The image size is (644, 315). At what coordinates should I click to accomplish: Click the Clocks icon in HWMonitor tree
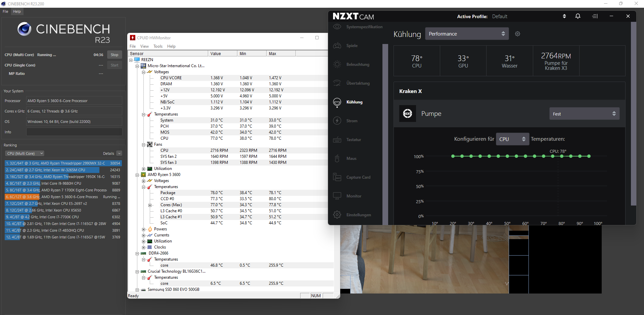pos(150,247)
